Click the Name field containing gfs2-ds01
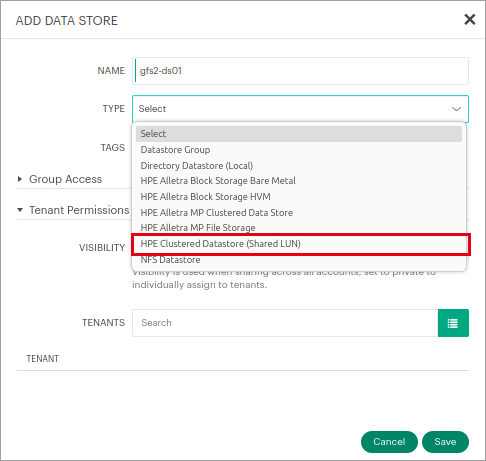 (300, 71)
